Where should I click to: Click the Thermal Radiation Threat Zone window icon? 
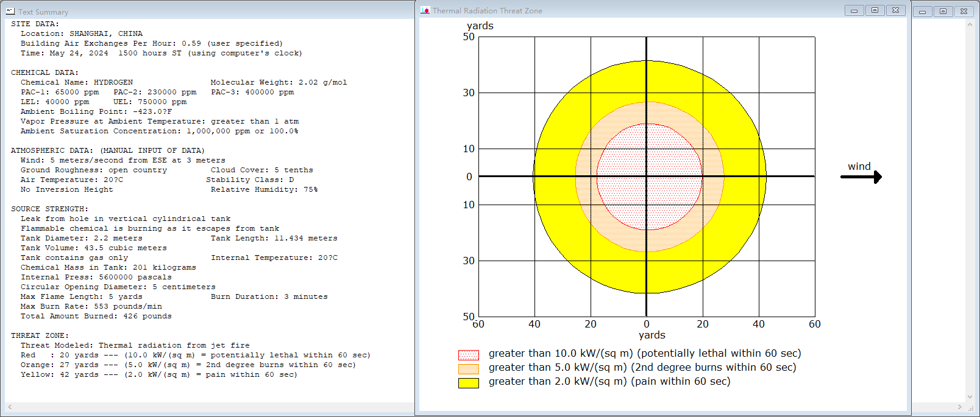(x=425, y=10)
